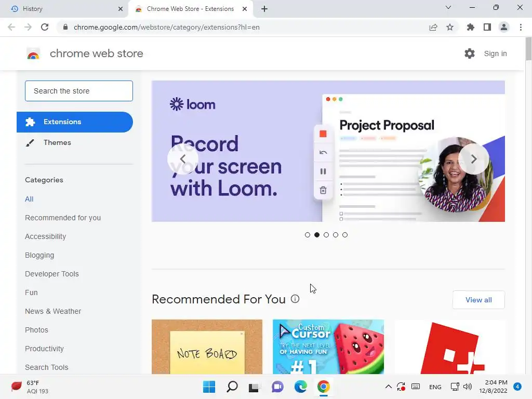Open the ENG language switcher
The width and height of the screenshot is (532, 399).
click(435, 387)
